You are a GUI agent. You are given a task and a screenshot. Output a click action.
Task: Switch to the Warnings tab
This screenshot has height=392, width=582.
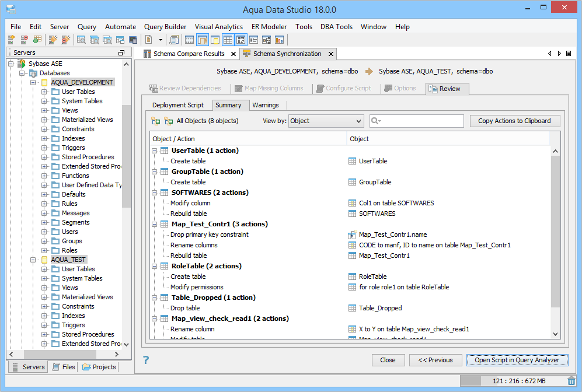[266, 105]
